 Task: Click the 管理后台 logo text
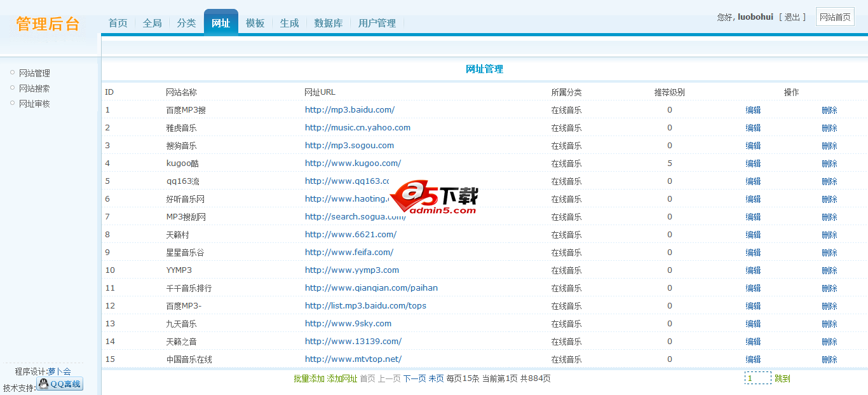tap(48, 24)
